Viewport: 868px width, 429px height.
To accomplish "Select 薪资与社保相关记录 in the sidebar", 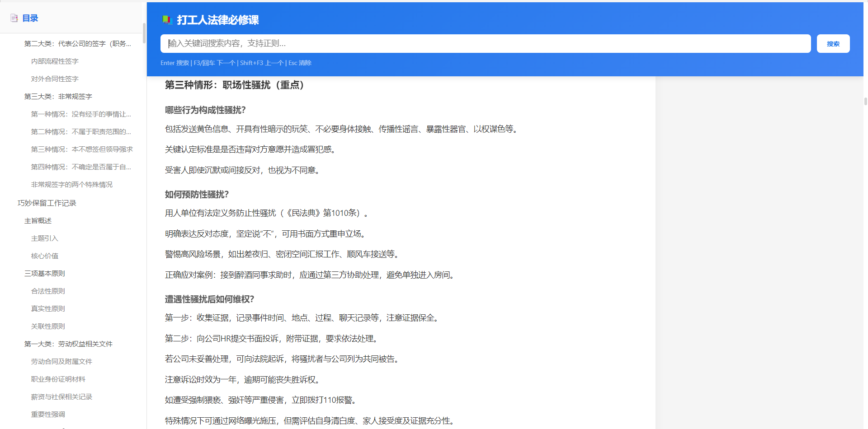I will (x=61, y=397).
